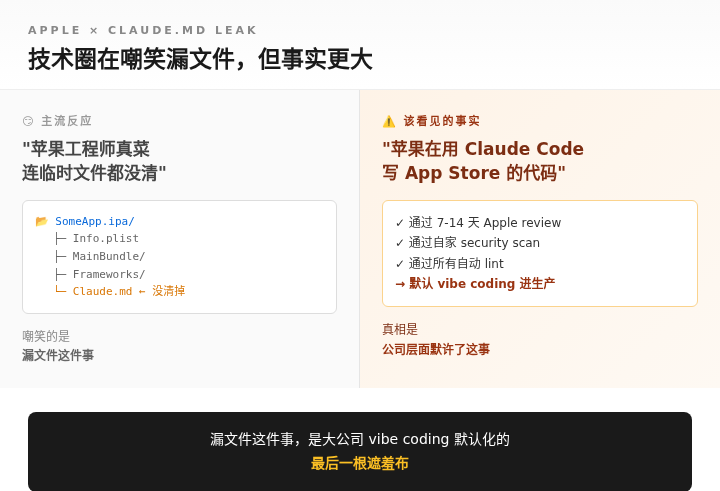This screenshot has width=720, height=491.
Task: Click the 嘲笑的是 caption
Action: 46,336
